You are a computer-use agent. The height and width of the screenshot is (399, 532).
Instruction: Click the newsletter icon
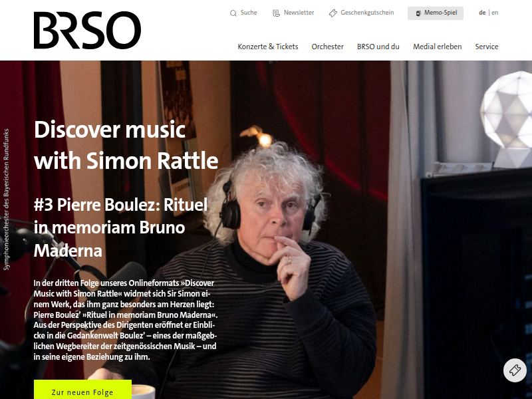pyautogui.click(x=276, y=13)
